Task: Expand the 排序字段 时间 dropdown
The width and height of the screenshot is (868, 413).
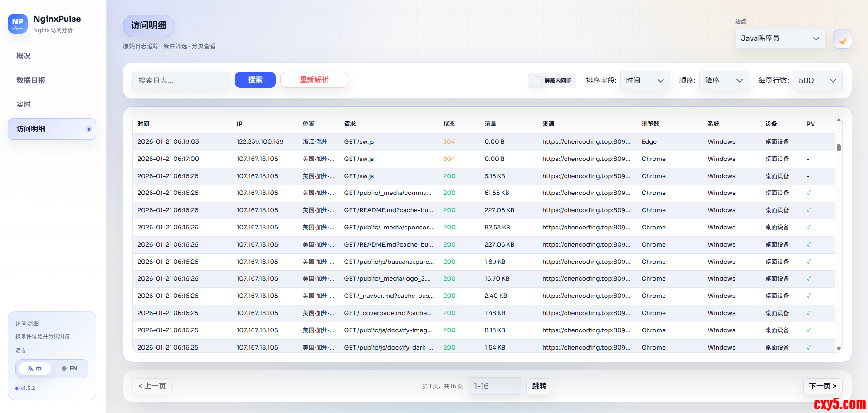Action: [644, 81]
